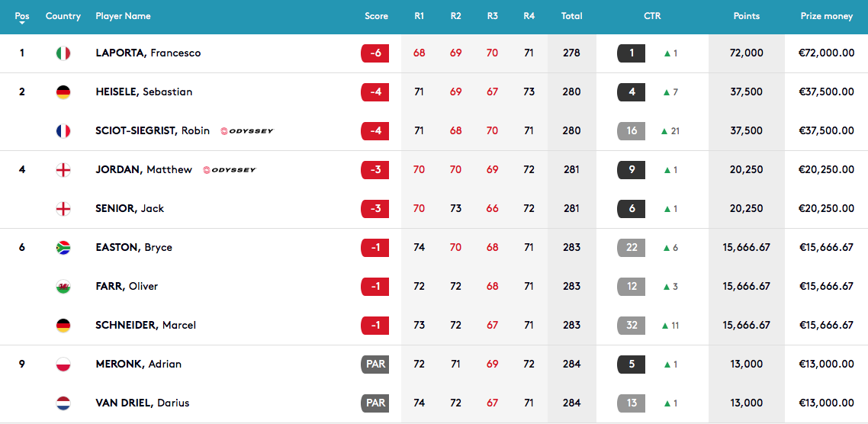This screenshot has width=868, height=424.
Task: Click Odyssey logo next to Matthew Jordan
Action: [229, 170]
